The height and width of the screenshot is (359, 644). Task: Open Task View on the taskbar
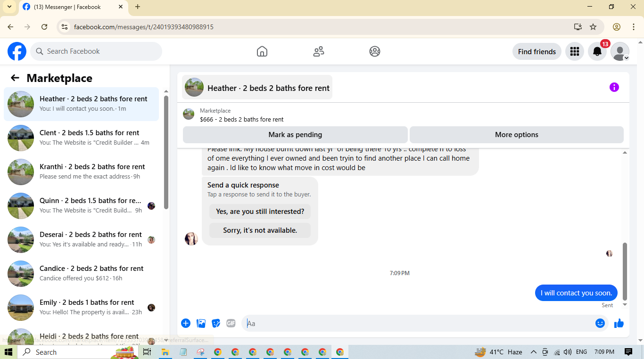(x=147, y=352)
